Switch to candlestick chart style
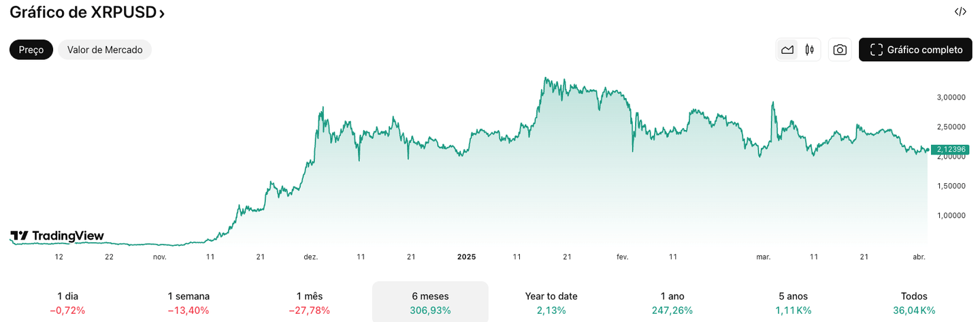Viewport: 980px width, 322px height. (x=810, y=50)
